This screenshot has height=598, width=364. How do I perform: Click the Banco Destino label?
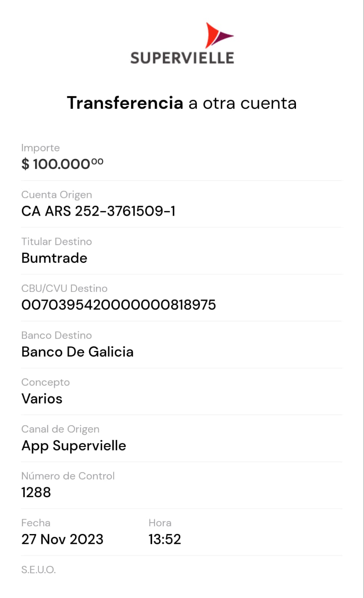(x=56, y=335)
